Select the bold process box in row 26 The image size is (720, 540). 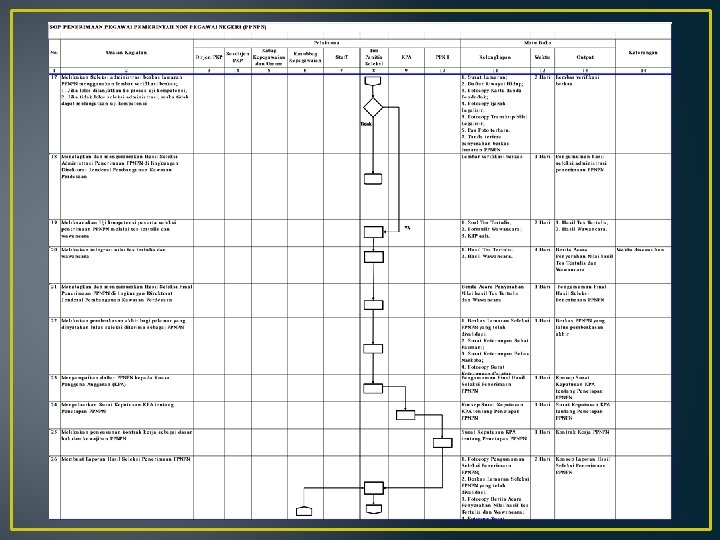tap(374, 488)
